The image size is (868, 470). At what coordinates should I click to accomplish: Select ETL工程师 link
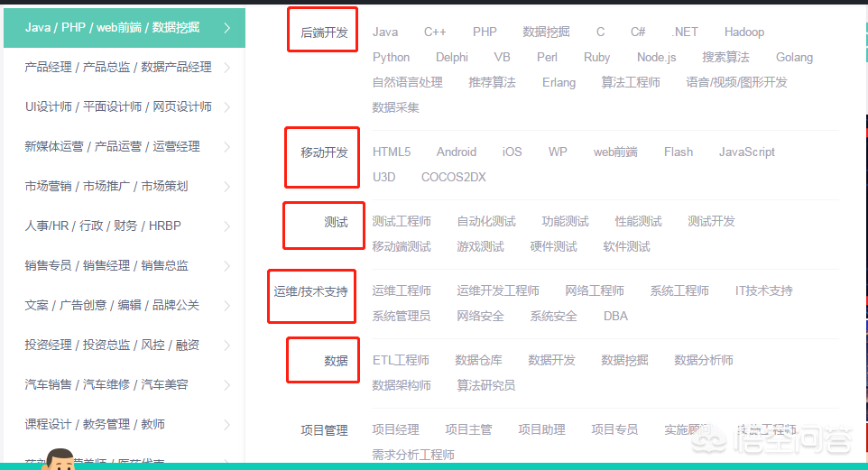401,360
